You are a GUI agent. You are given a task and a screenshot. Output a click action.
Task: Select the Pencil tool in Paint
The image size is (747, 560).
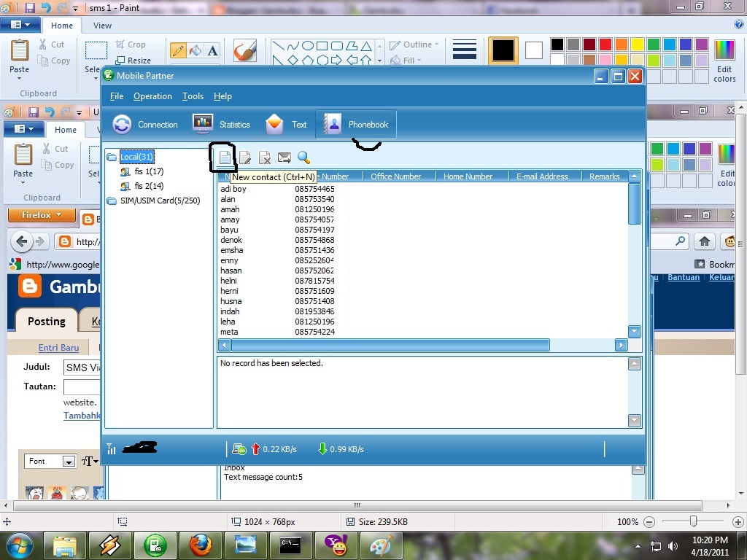(178, 50)
